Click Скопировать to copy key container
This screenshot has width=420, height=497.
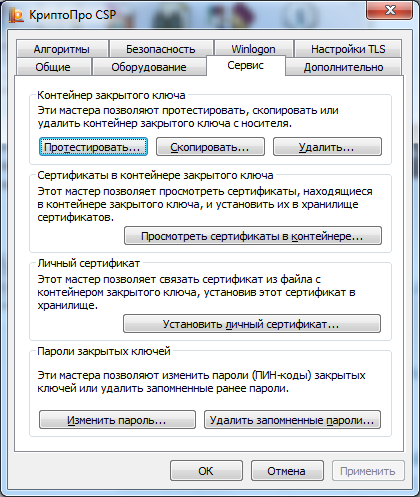(x=210, y=147)
